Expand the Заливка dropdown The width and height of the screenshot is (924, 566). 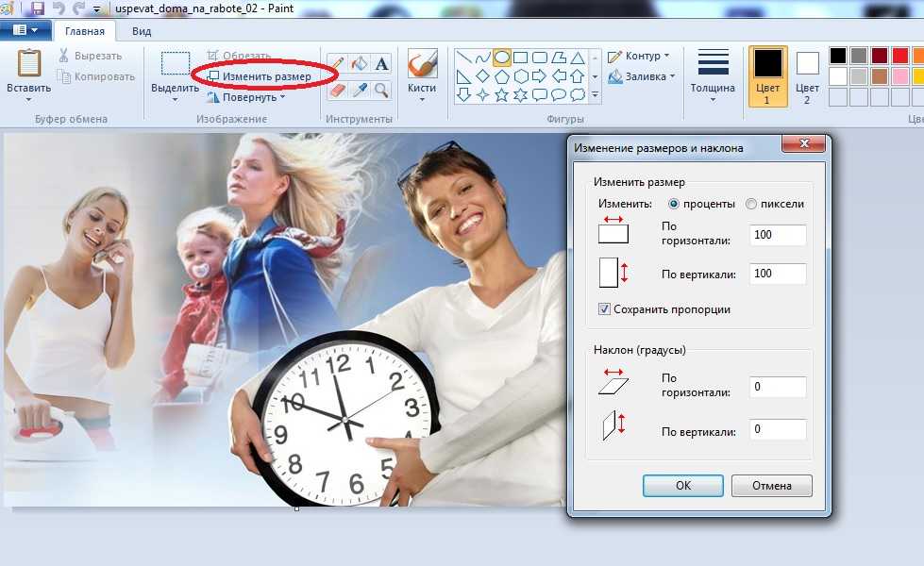click(x=641, y=76)
